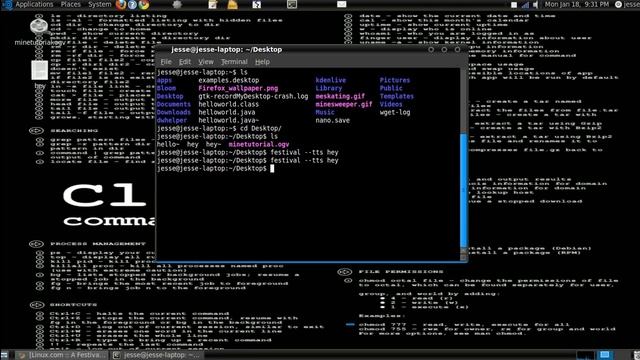The height and width of the screenshot is (360, 640).
Task: Click meskating.gif in terminal listing
Action: (340, 96)
